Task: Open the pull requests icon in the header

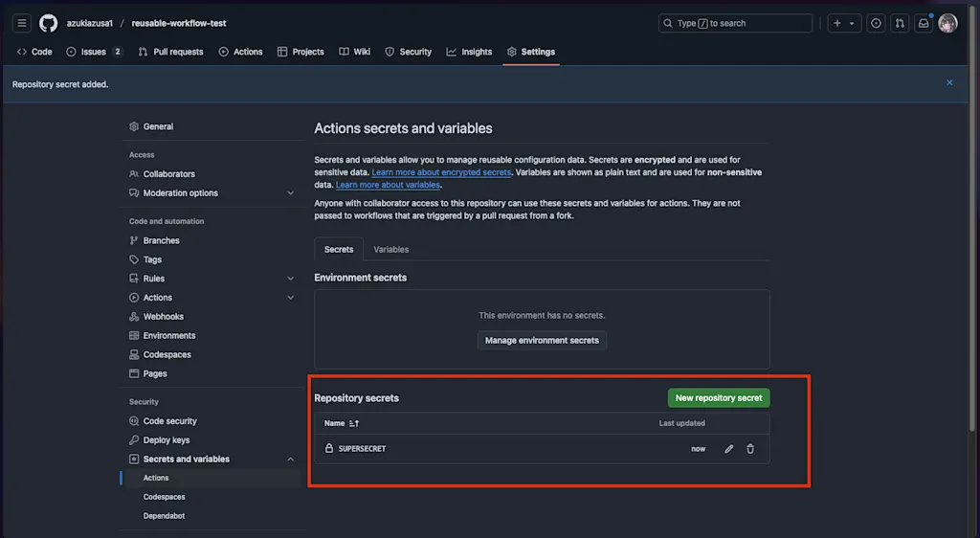Action: (x=900, y=23)
